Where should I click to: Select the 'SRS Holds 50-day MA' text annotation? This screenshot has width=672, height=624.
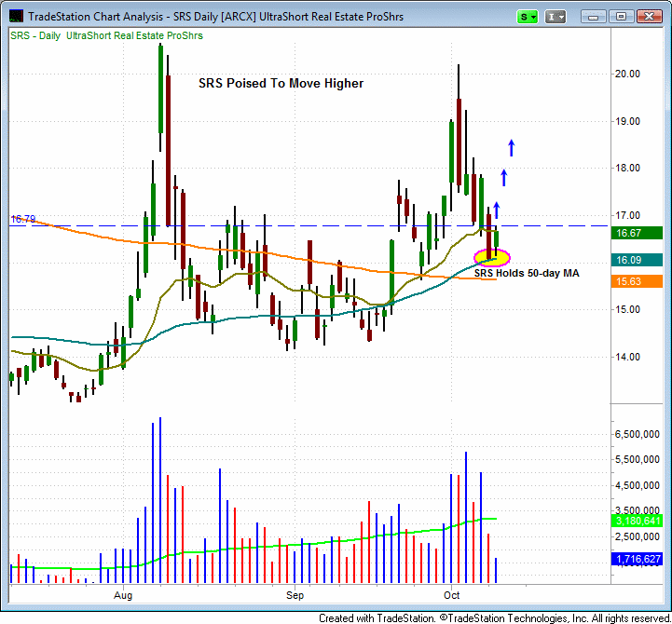[x=527, y=273]
